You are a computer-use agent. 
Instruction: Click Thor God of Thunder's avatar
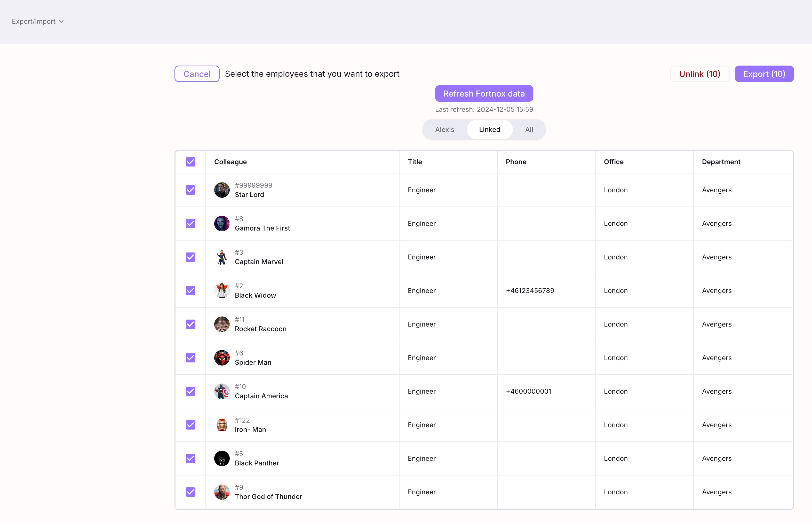(222, 492)
